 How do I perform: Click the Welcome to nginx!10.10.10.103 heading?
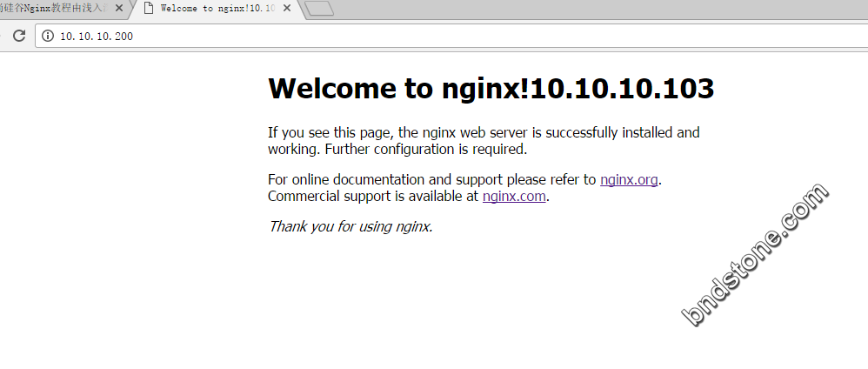[x=491, y=88]
